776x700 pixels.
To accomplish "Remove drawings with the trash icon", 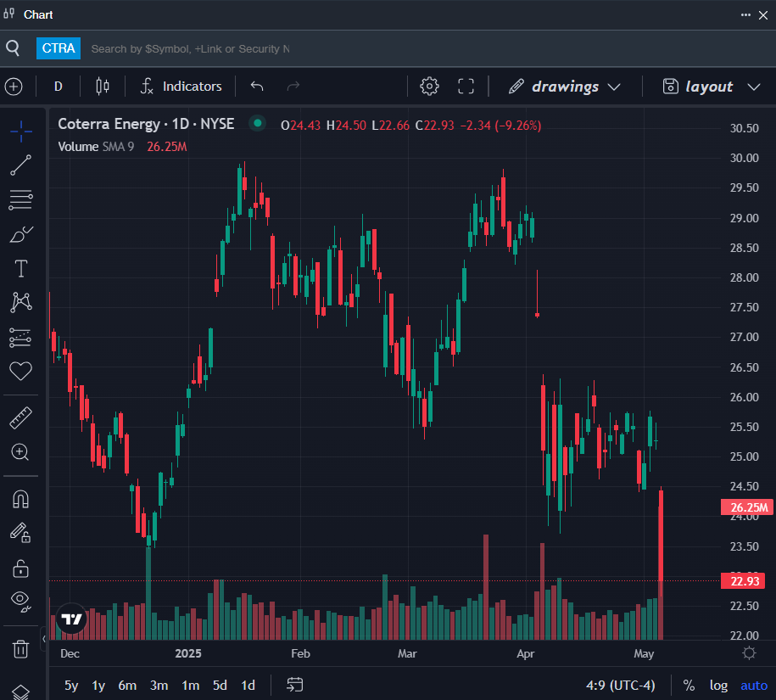I will pyautogui.click(x=21, y=648).
